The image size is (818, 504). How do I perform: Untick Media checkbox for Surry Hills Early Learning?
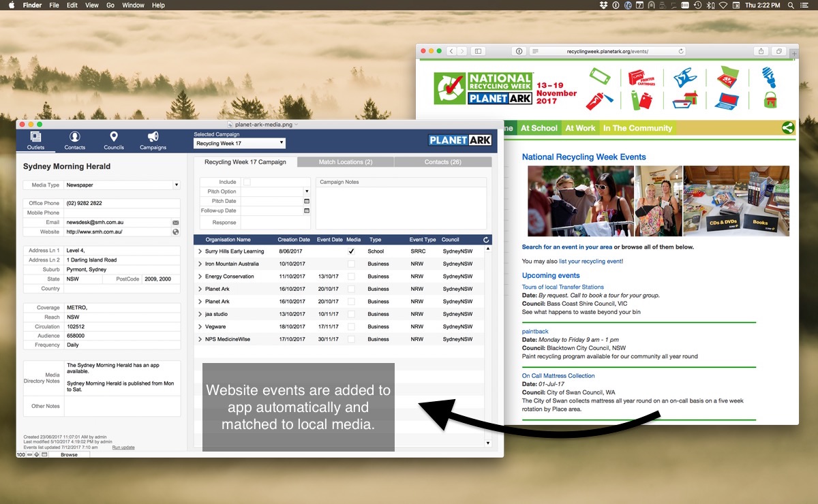pyautogui.click(x=351, y=251)
